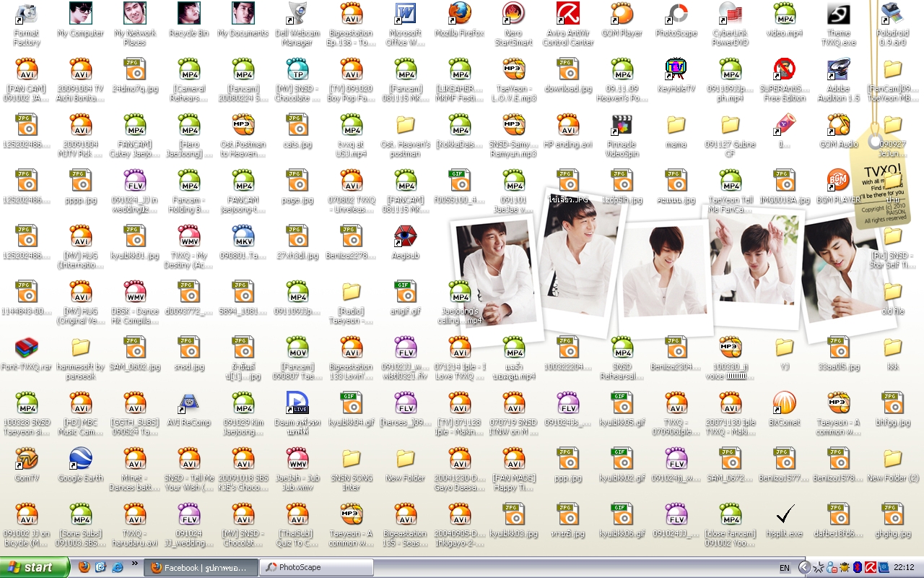924x578 pixels.
Task: Open SAM_0602.jpg image
Action: click(135, 347)
